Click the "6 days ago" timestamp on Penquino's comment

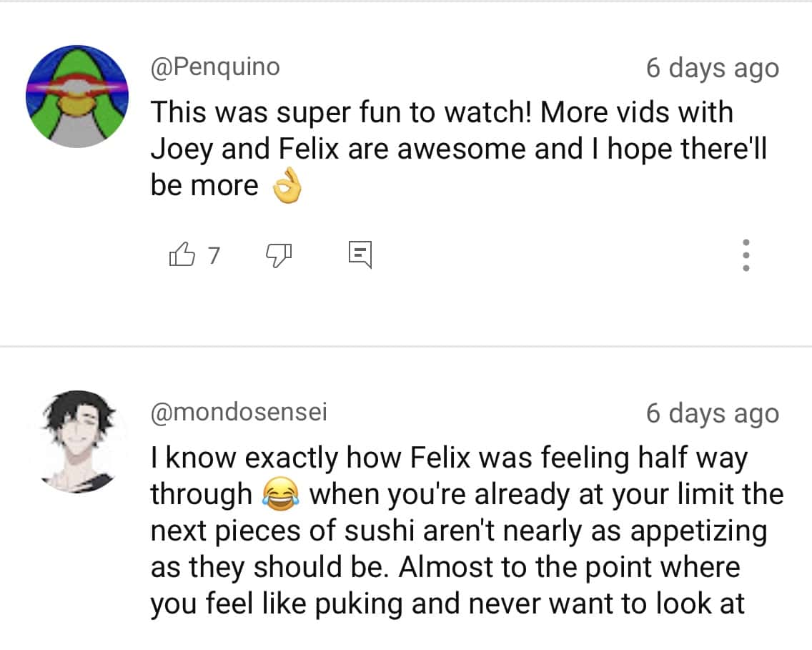(x=712, y=69)
